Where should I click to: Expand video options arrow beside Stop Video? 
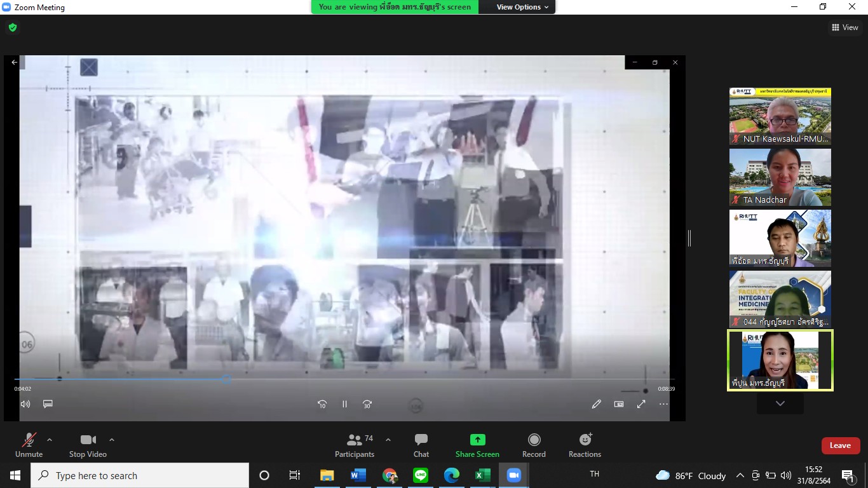pyautogui.click(x=112, y=440)
